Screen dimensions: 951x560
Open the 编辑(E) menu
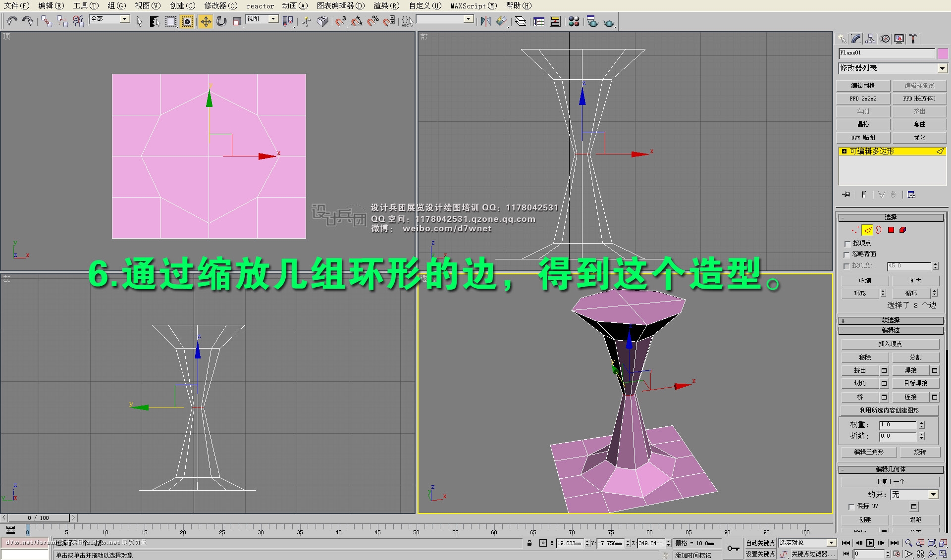coord(51,6)
